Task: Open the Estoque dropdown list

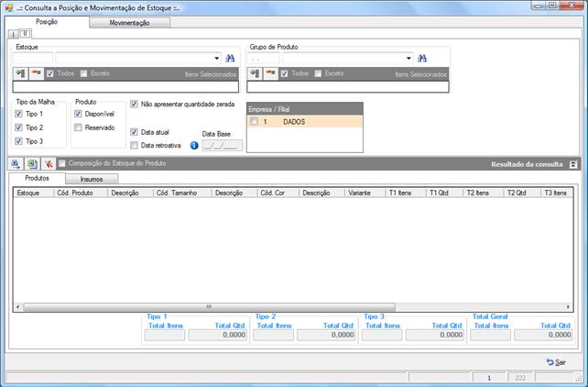Action: click(217, 58)
